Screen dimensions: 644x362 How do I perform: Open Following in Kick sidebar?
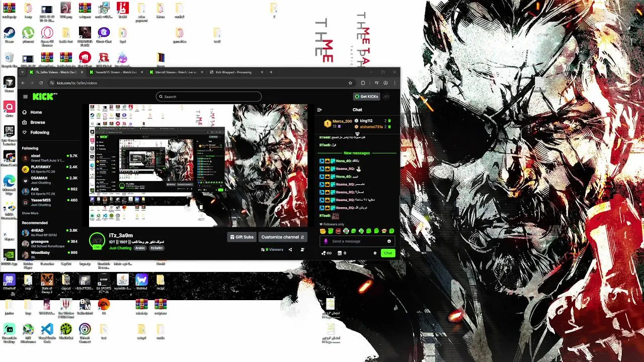tap(36, 132)
